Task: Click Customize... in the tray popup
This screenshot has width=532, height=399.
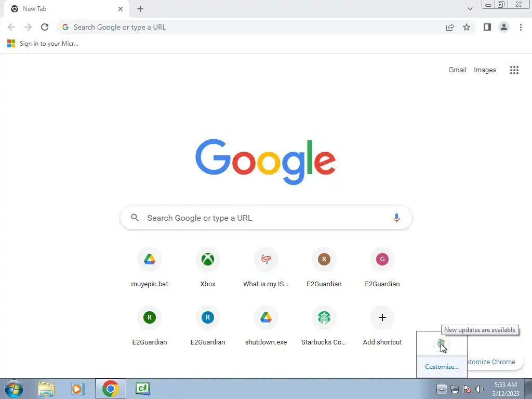Action: click(x=442, y=367)
